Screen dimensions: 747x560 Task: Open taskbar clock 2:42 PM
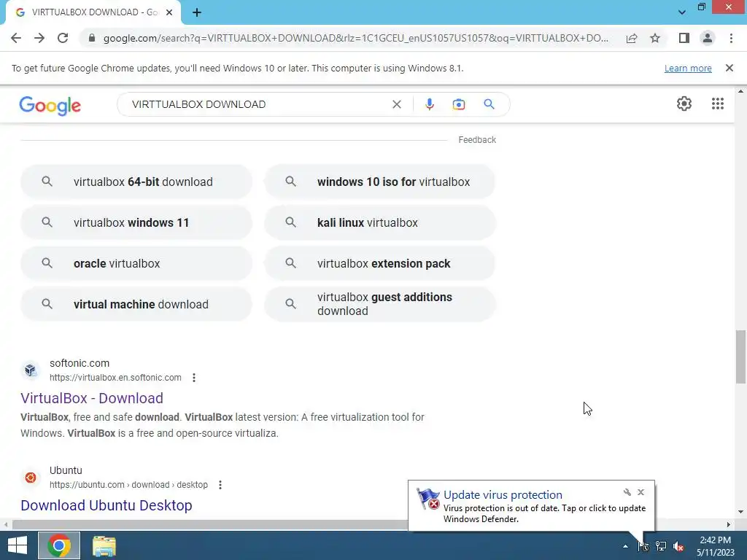(x=716, y=546)
